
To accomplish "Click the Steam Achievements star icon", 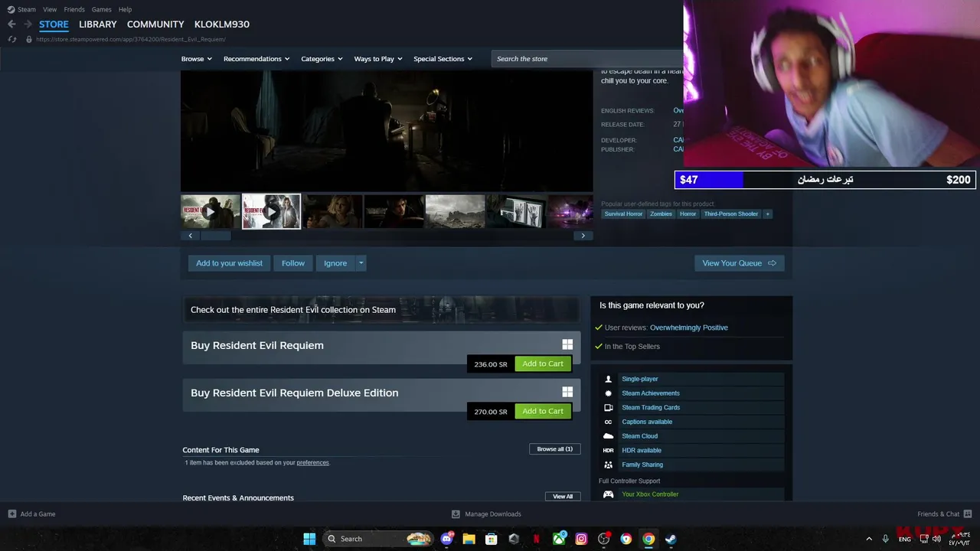I will (609, 393).
